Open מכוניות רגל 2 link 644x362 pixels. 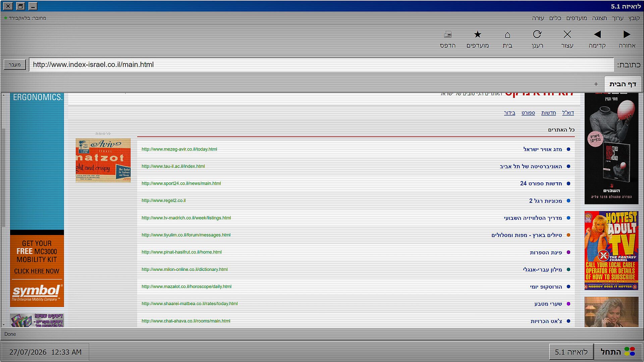(545, 201)
